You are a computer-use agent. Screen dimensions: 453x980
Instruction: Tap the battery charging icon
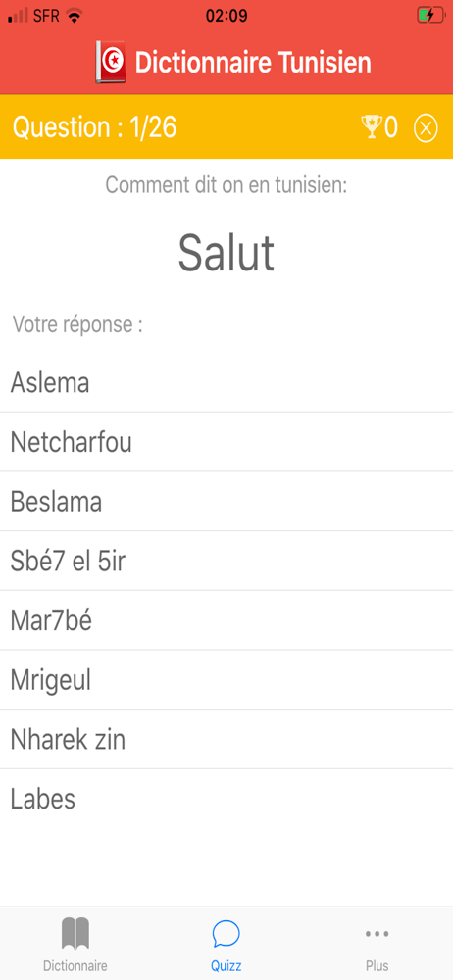pos(430,16)
